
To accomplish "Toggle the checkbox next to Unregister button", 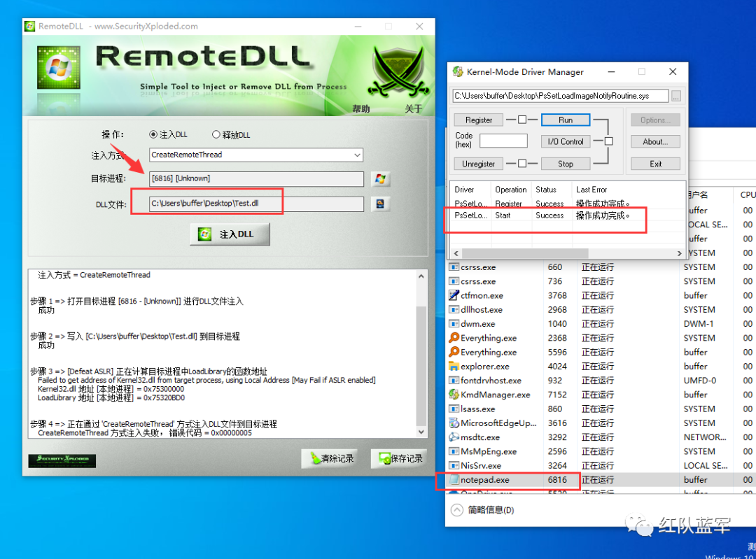I will coord(522,164).
